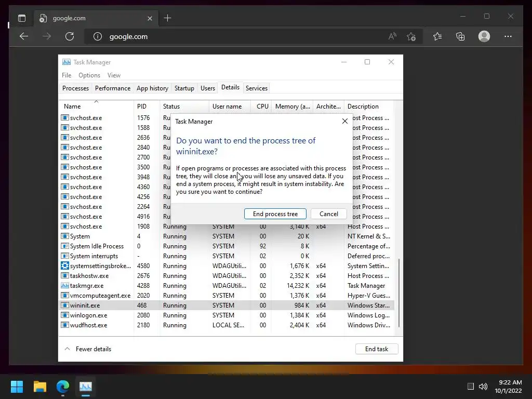Sort by the Architecture column header

pyautogui.click(x=328, y=106)
